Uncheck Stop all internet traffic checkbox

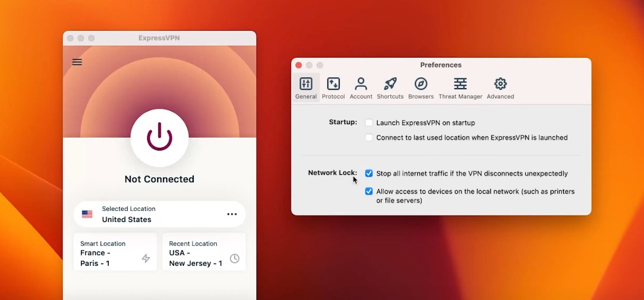pyautogui.click(x=369, y=174)
